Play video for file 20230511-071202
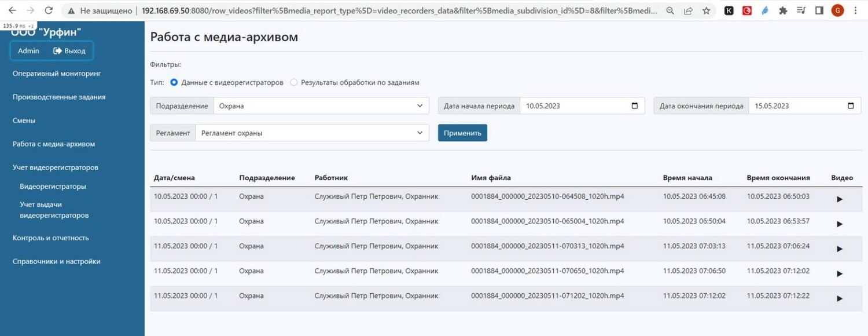The height and width of the screenshot is (336, 868). pyautogui.click(x=840, y=298)
